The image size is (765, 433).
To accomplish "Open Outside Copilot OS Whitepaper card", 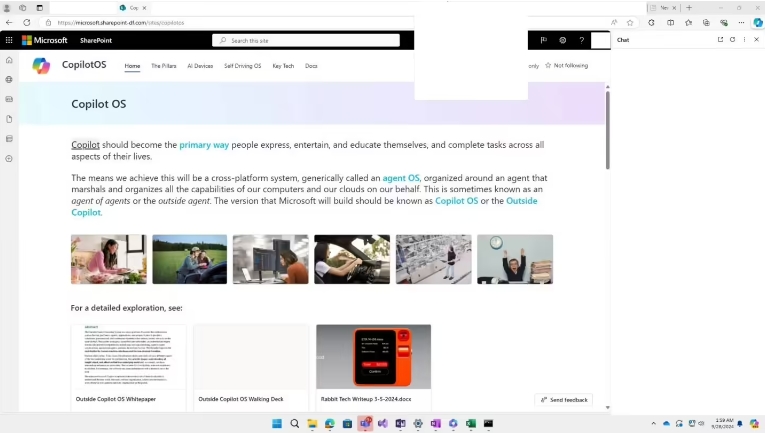I will [128, 367].
